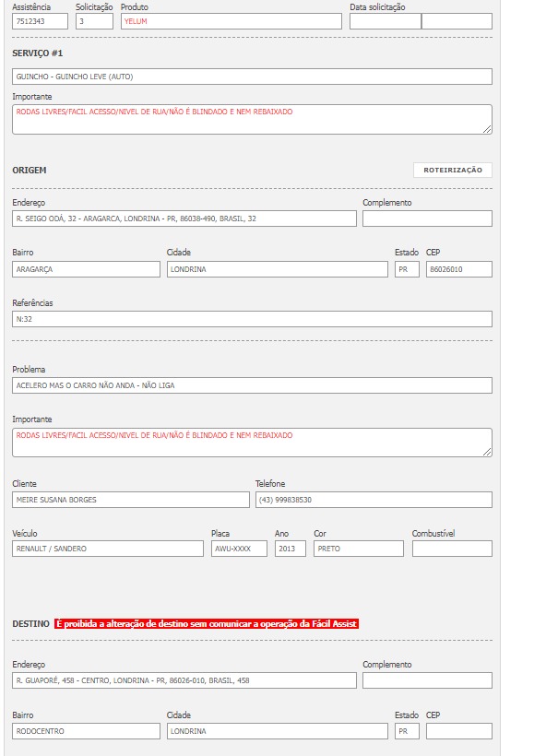Select the Telefone field
Viewport: 558px width, 756px height.
(374, 500)
